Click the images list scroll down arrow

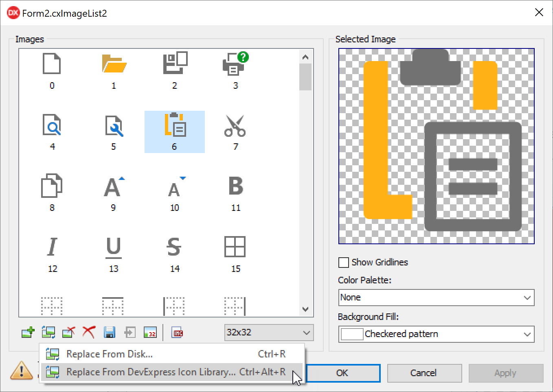point(305,309)
